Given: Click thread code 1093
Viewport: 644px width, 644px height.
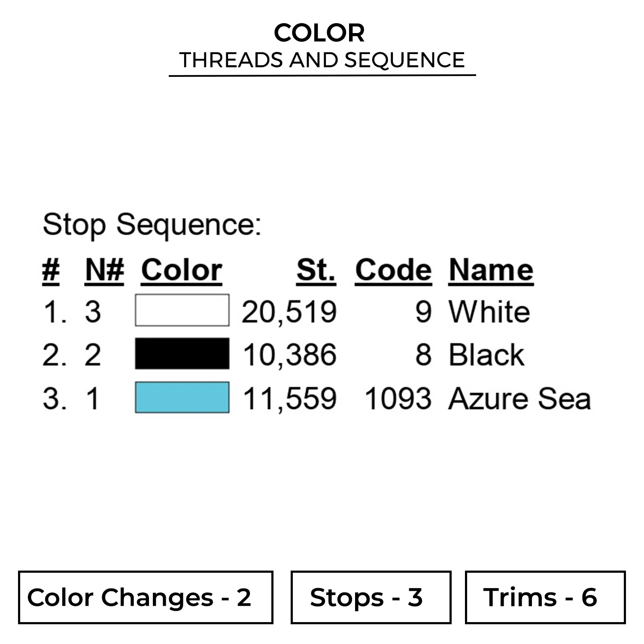Looking at the screenshot, I should 398,399.
